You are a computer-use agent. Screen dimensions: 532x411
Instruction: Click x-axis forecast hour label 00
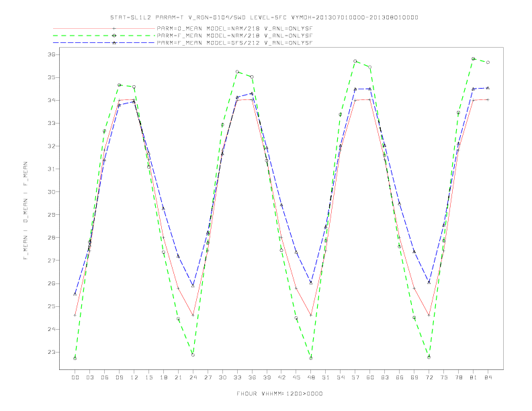tap(75, 377)
